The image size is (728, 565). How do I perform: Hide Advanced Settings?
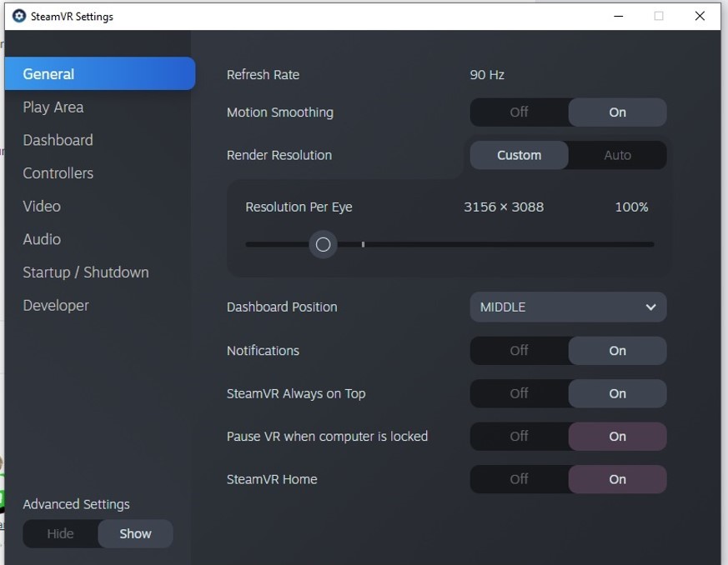60,534
